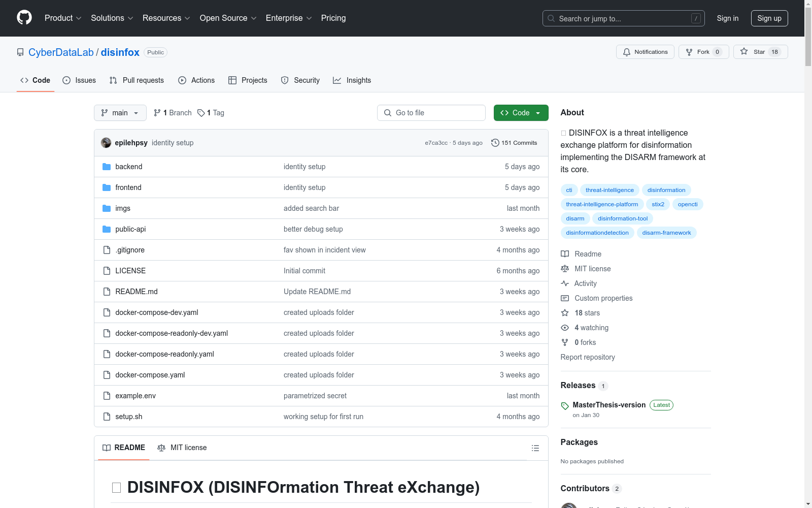812x508 pixels.
Task: Click the branch icon beside 1 Branch
Action: coord(157,113)
